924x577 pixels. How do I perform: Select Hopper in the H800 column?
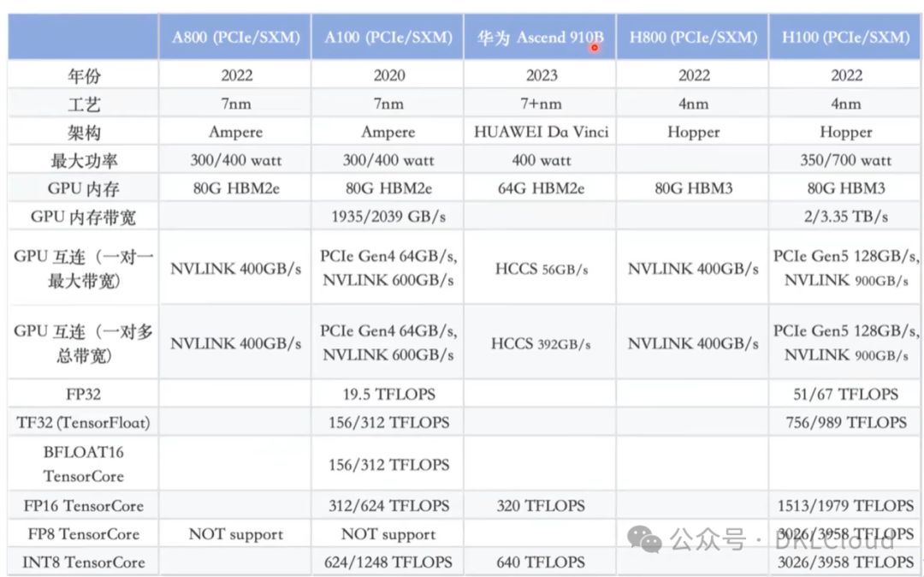[694, 133]
